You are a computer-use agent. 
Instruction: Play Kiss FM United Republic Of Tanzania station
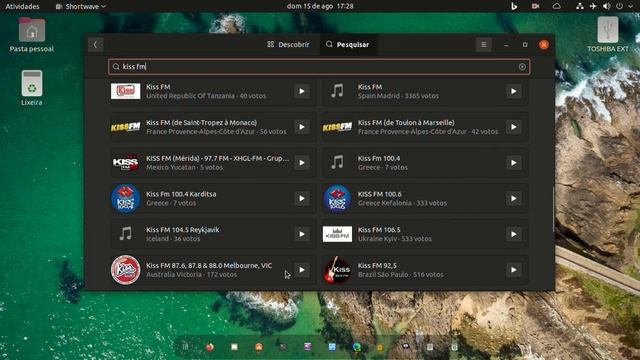coord(302,91)
